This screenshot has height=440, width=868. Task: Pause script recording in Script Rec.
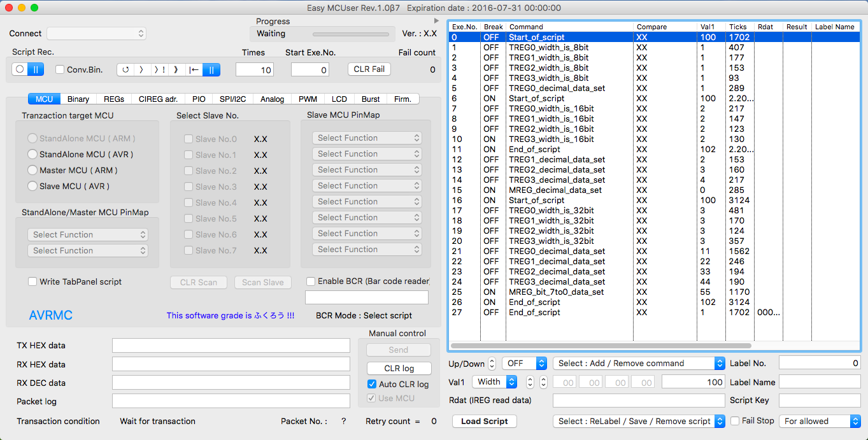click(36, 69)
